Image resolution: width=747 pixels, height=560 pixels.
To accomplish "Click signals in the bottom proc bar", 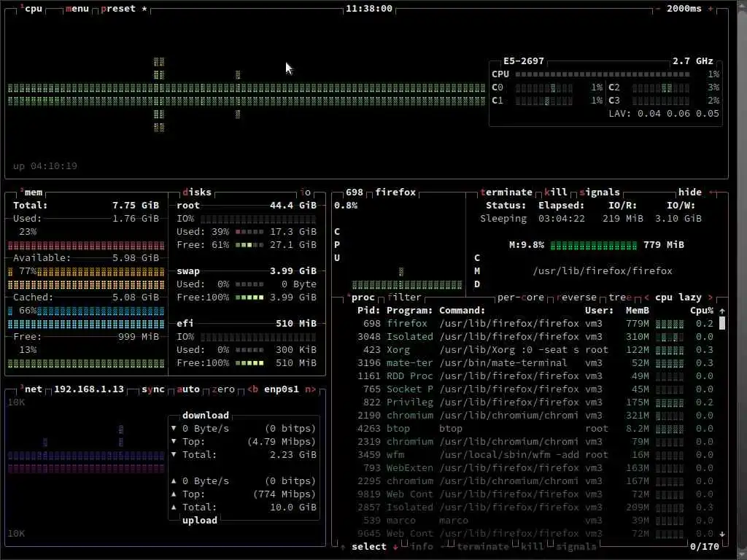I will click(576, 547).
